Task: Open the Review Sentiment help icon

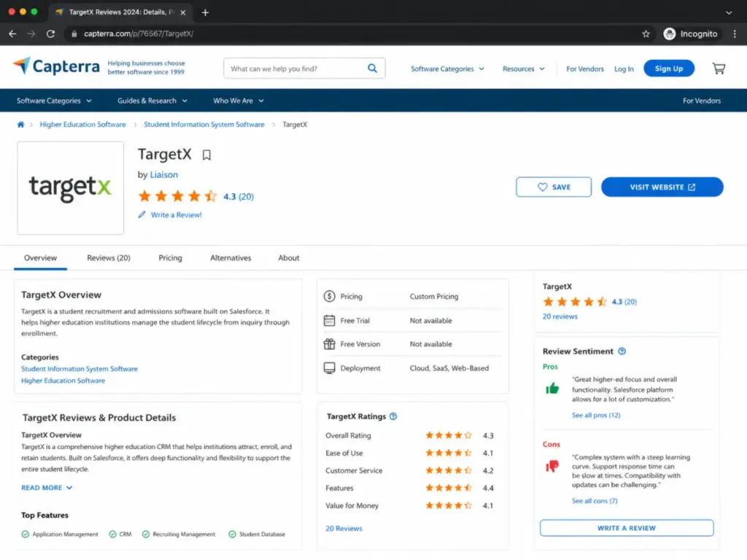Action: (x=622, y=351)
